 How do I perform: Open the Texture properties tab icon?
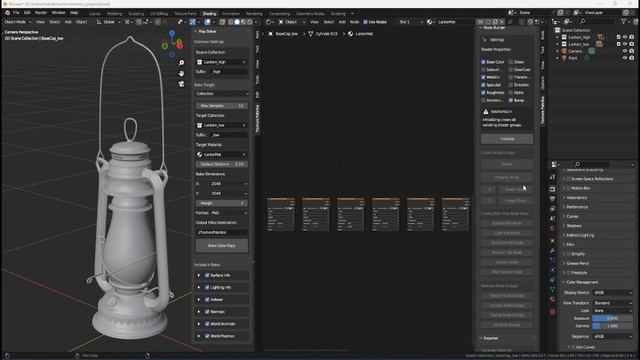pyautogui.click(x=553, y=312)
